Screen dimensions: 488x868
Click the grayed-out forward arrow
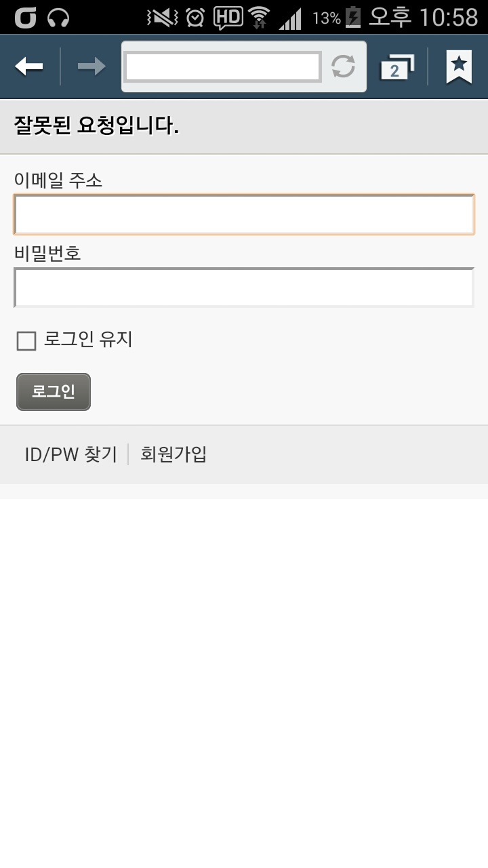click(x=91, y=66)
